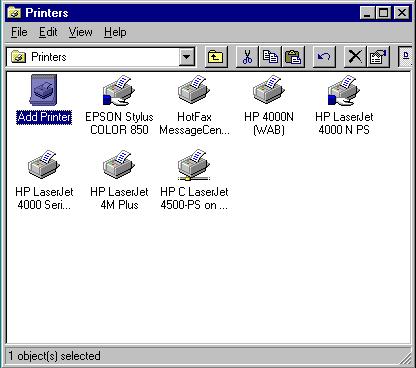Click the window resize grip corner
Screen dimensions: 416x368
(x=406, y=358)
